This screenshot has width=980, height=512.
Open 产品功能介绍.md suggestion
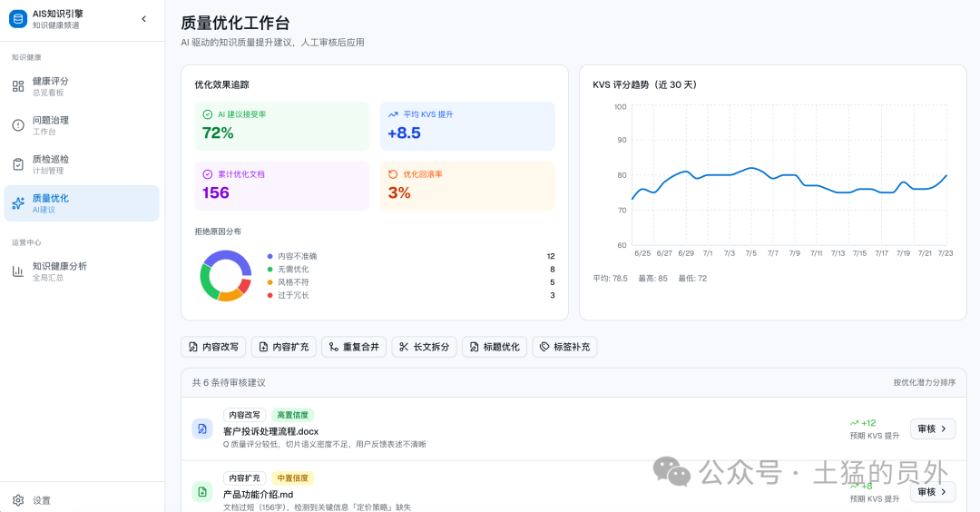click(258, 495)
